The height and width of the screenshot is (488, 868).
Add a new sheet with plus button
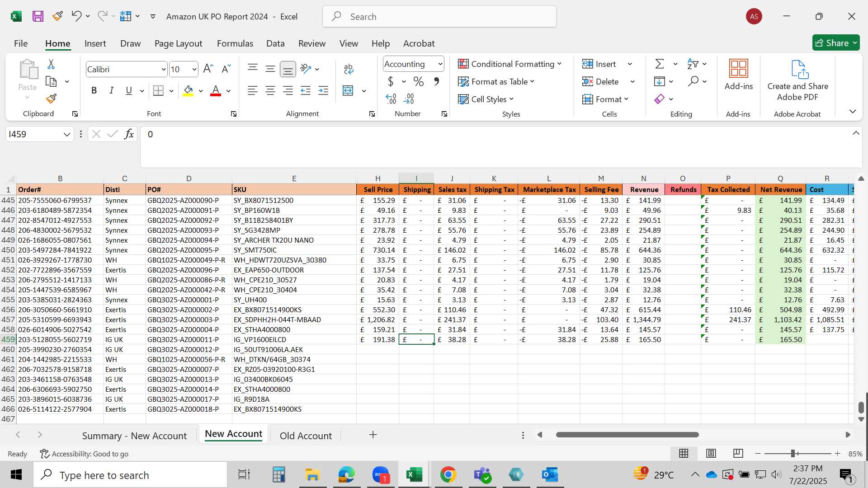[373, 435]
